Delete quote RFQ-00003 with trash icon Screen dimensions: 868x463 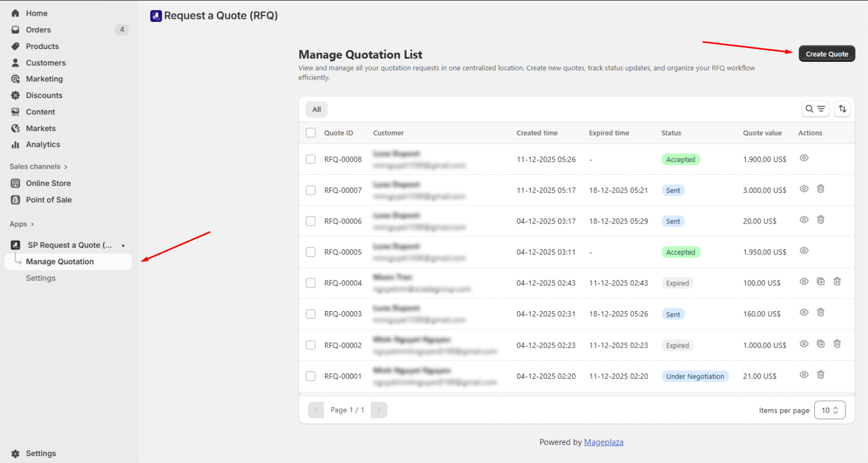click(x=821, y=312)
